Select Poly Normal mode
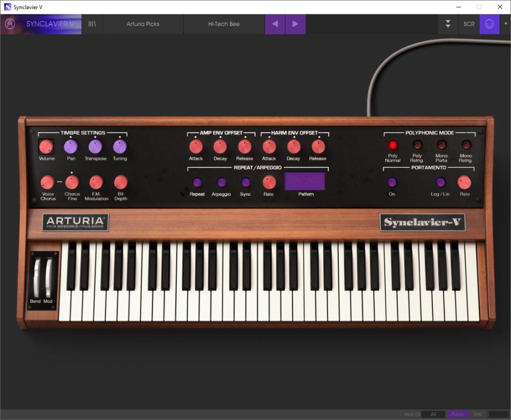Viewport: 511px width, 420px height. pyautogui.click(x=393, y=144)
